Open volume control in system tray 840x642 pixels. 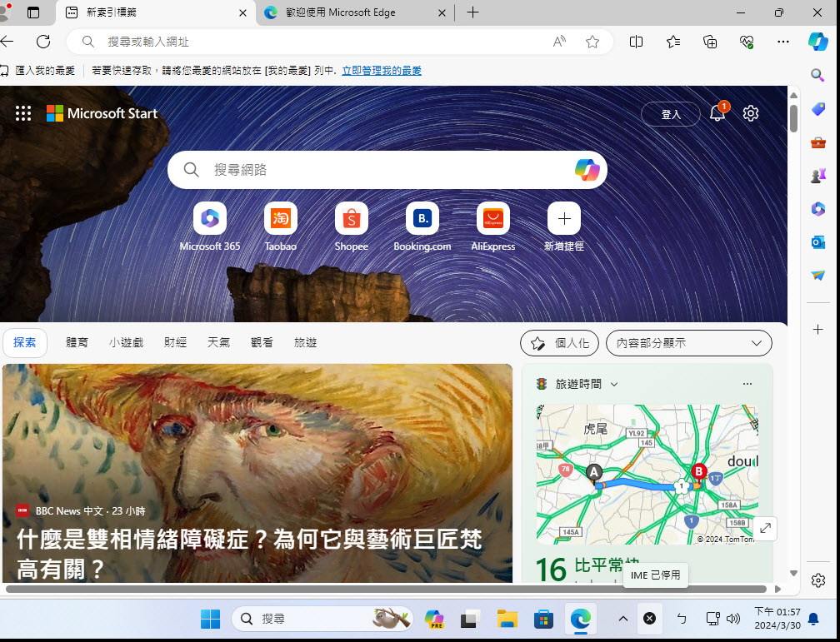coord(732,619)
